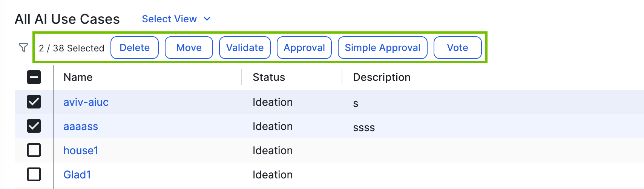Image resolution: width=644 pixels, height=189 pixels.
Task: Select the Glad1 row checkbox
Action: pos(34,174)
